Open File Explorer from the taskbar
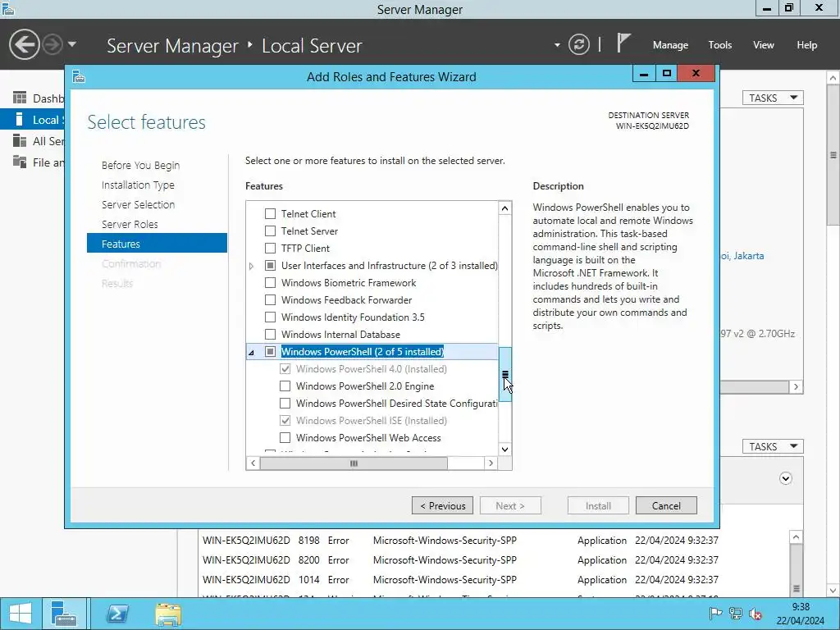The width and height of the screenshot is (840, 630). 168,614
